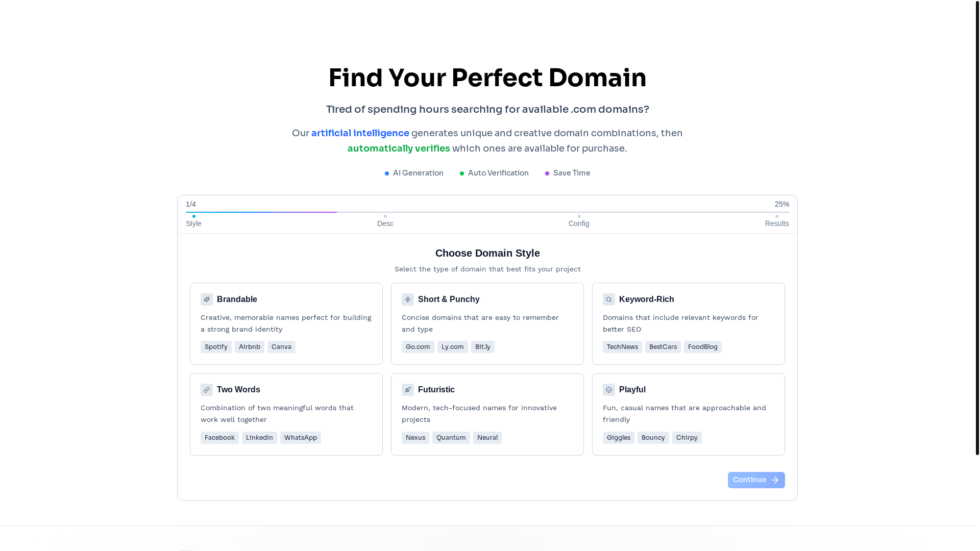This screenshot has width=980, height=551.
Task: Click the Continue button
Action: point(756,480)
